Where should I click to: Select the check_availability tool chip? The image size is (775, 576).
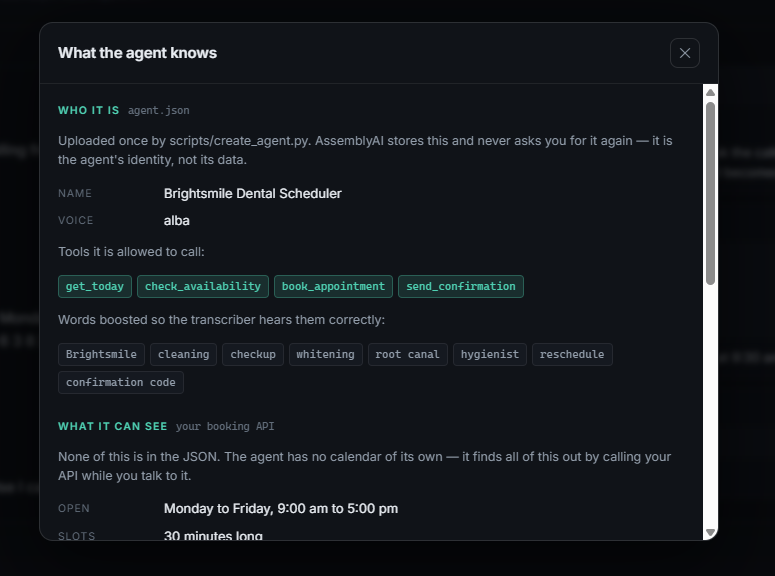coord(203,286)
